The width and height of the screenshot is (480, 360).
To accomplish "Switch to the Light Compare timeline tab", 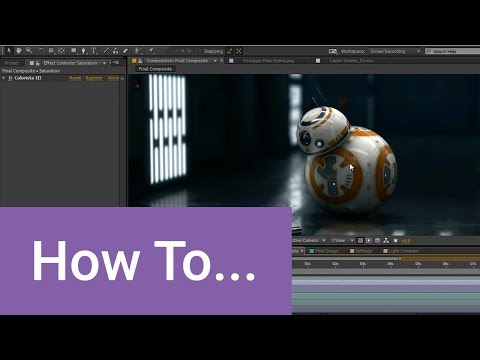I will click(x=401, y=251).
